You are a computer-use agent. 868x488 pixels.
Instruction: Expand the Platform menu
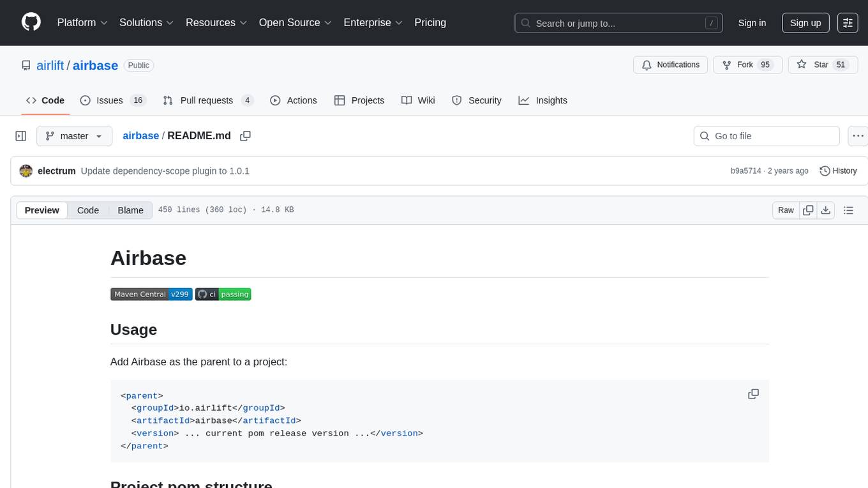pyautogui.click(x=82, y=22)
